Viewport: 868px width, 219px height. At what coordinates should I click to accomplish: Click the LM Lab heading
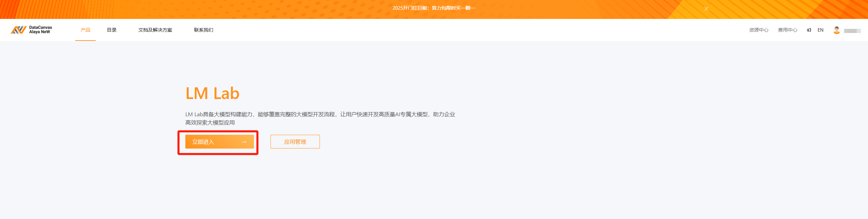(x=212, y=93)
